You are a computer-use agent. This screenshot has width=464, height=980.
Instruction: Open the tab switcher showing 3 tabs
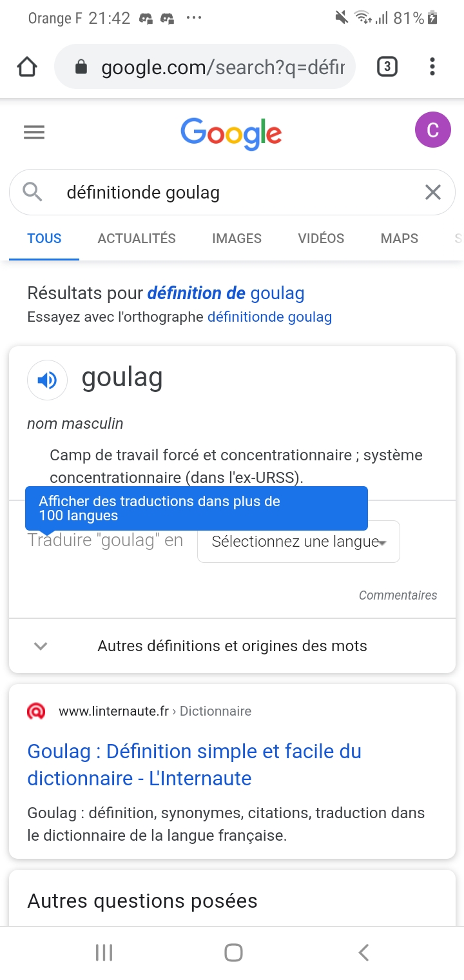click(387, 66)
